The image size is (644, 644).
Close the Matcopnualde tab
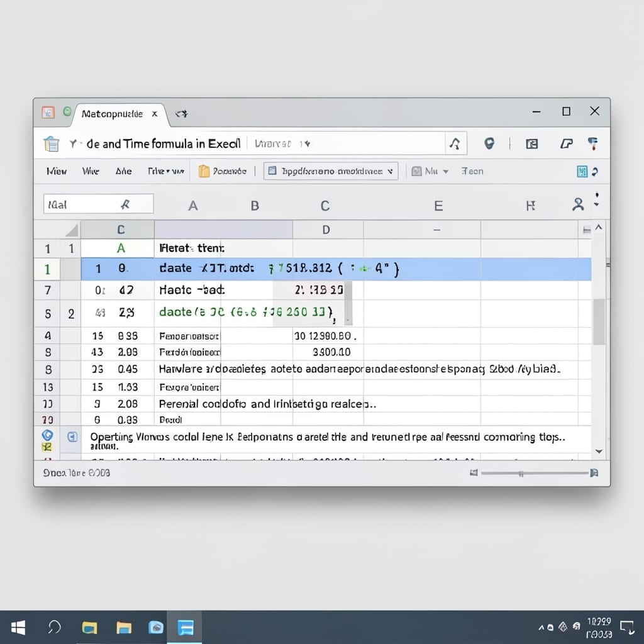(155, 114)
